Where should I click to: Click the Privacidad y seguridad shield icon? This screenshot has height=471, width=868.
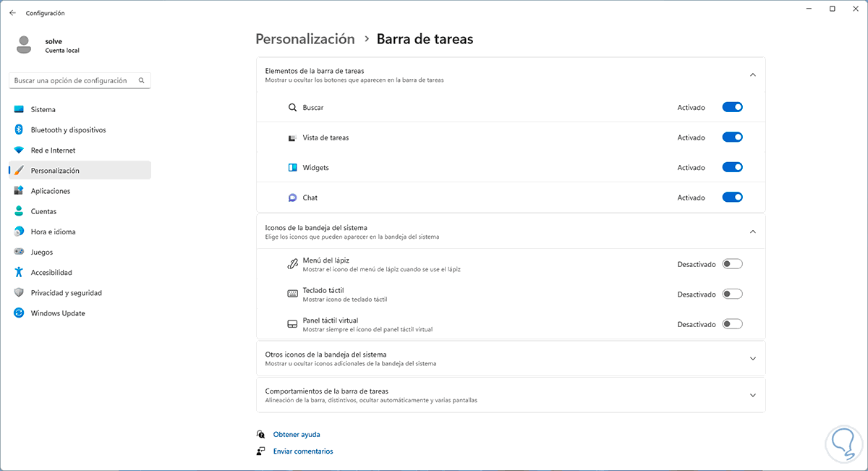click(x=18, y=293)
